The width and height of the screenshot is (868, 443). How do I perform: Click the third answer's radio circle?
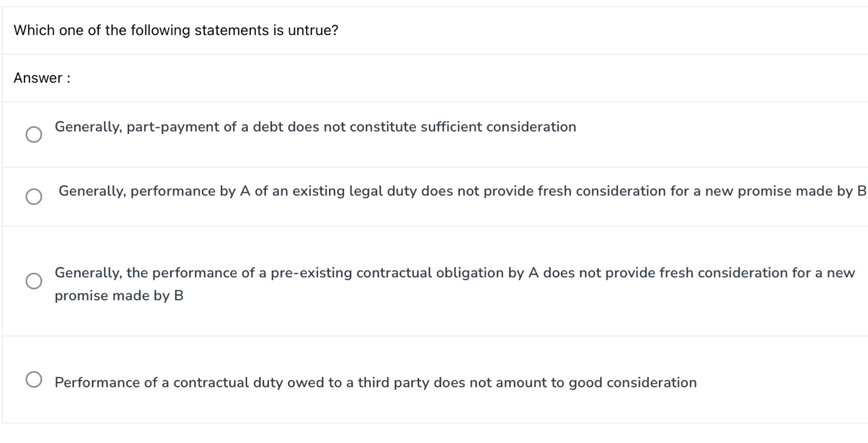tap(34, 281)
